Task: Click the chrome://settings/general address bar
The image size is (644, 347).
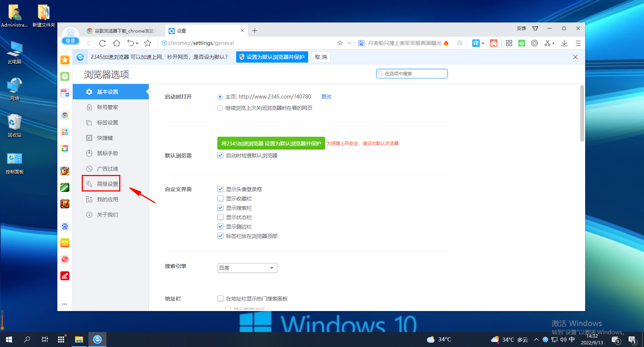Action: click(247, 43)
